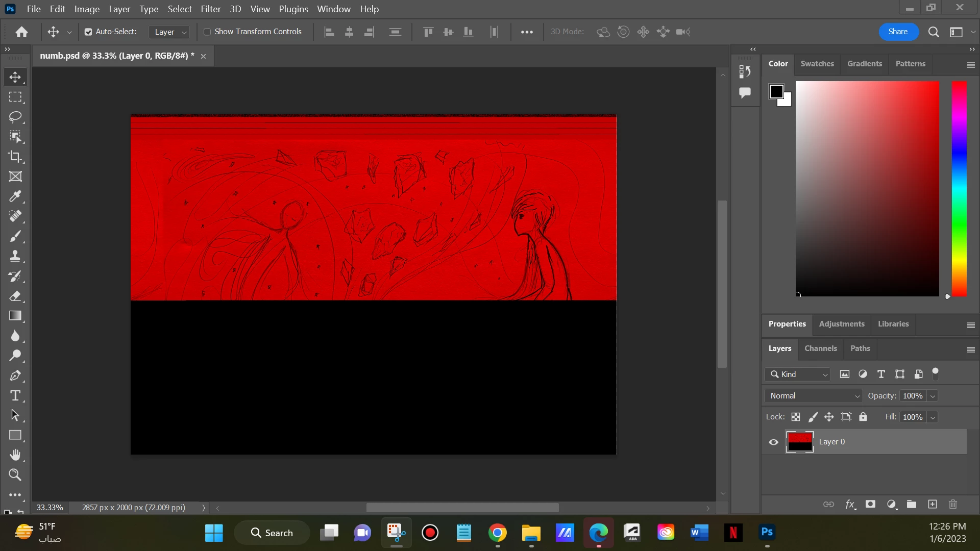Create a new layer with plus icon
Screen dimensions: 980x551
click(933, 504)
